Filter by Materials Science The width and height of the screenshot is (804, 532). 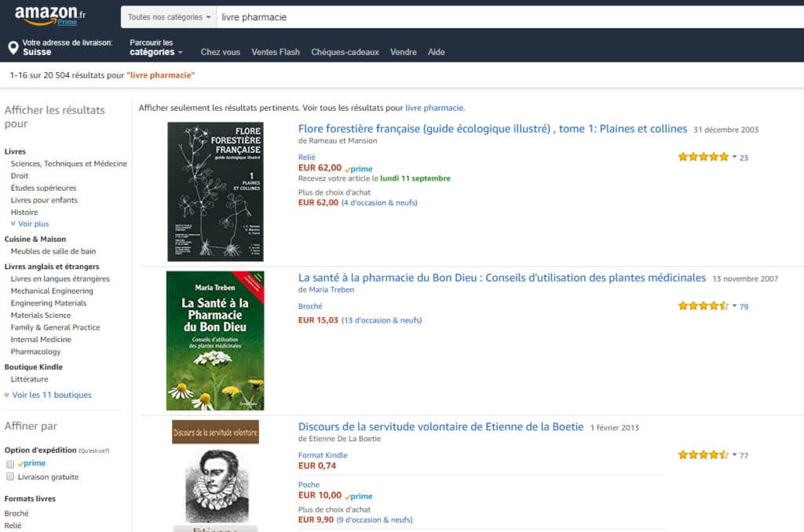(41, 315)
